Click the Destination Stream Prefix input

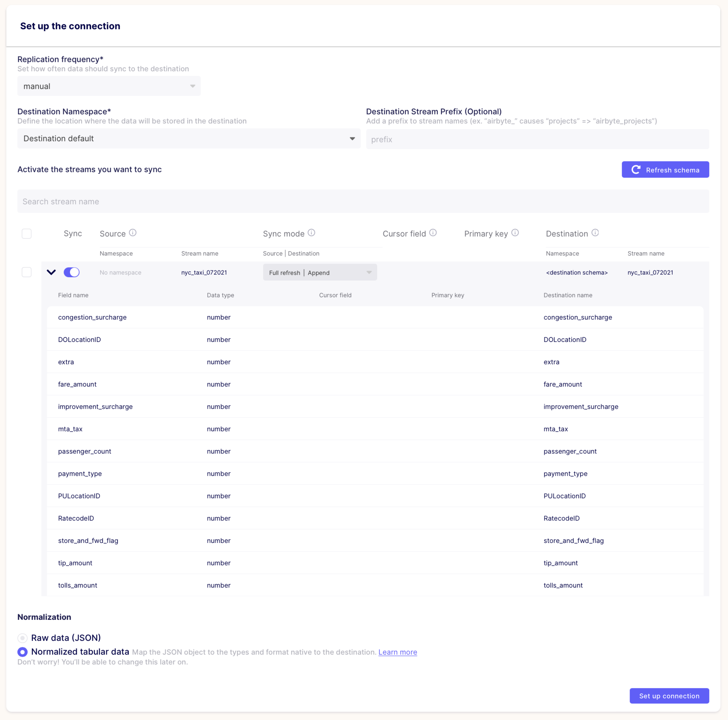click(x=537, y=139)
